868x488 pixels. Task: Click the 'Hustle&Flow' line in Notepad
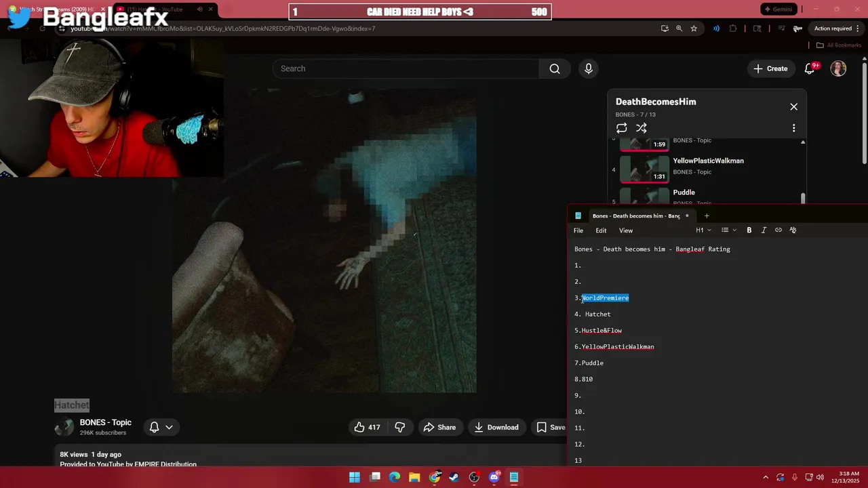tap(598, 330)
